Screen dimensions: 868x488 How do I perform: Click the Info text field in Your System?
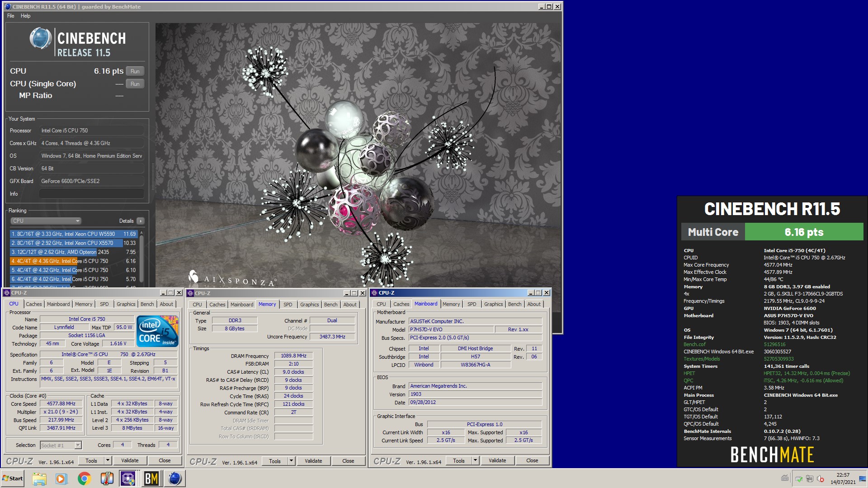coord(92,194)
